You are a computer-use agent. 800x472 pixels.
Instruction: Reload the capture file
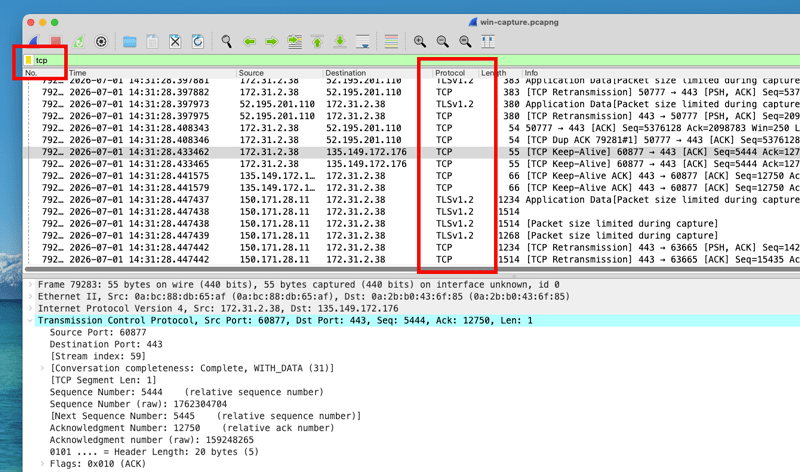[x=197, y=42]
